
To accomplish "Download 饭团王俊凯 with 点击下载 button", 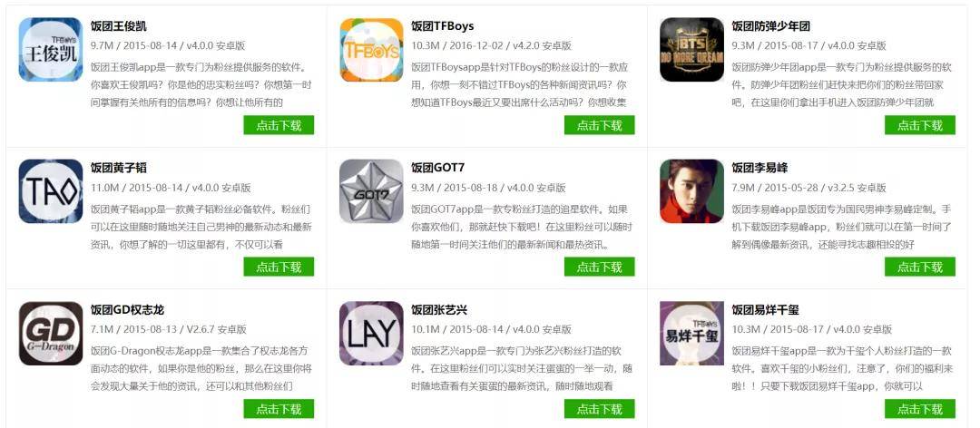I will pos(279,125).
